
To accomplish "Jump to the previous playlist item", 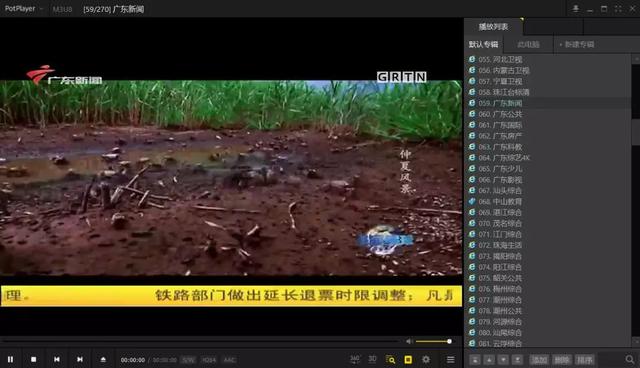I will pos(57,359).
